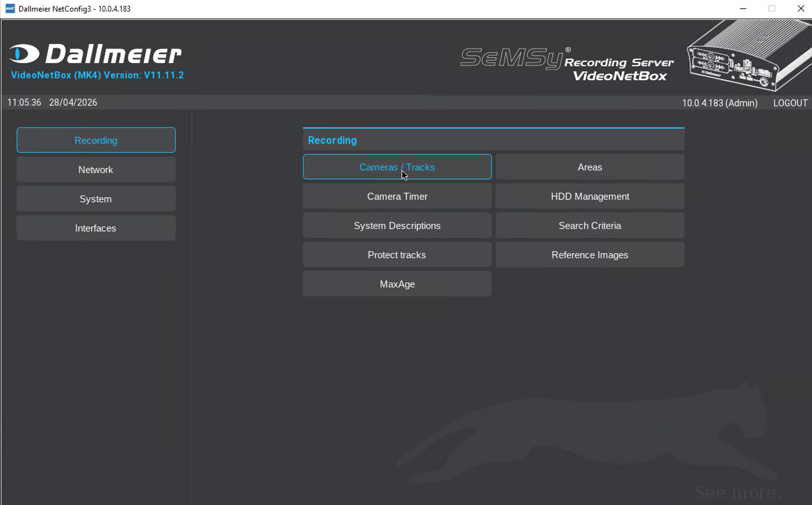Image resolution: width=812 pixels, height=505 pixels.
Task: Click the Recording panel heading
Action: (332, 140)
